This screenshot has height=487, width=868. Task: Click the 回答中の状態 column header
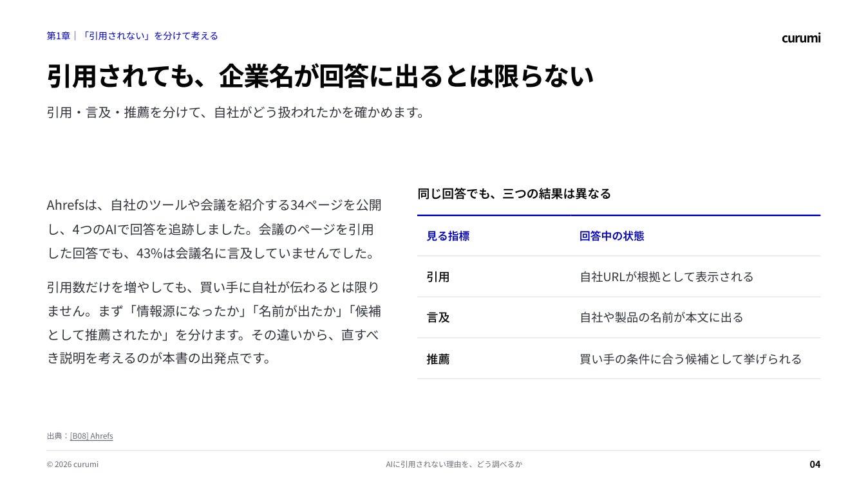[612, 236]
